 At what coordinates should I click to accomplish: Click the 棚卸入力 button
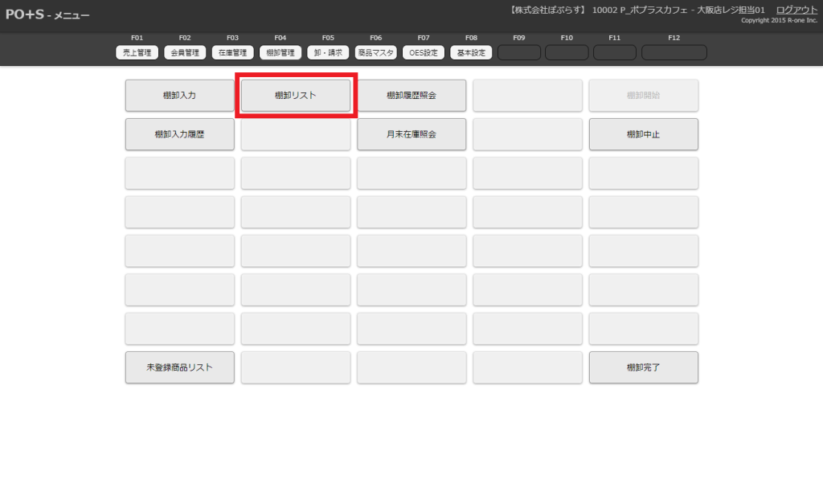point(179,96)
